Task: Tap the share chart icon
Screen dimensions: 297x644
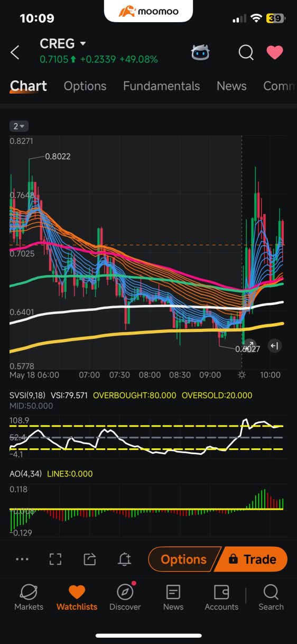Action: (90, 559)
